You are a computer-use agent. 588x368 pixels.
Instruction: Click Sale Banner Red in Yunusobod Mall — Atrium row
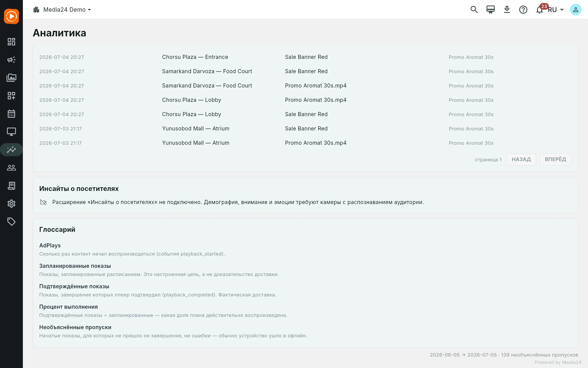click(x=306, y=129)
